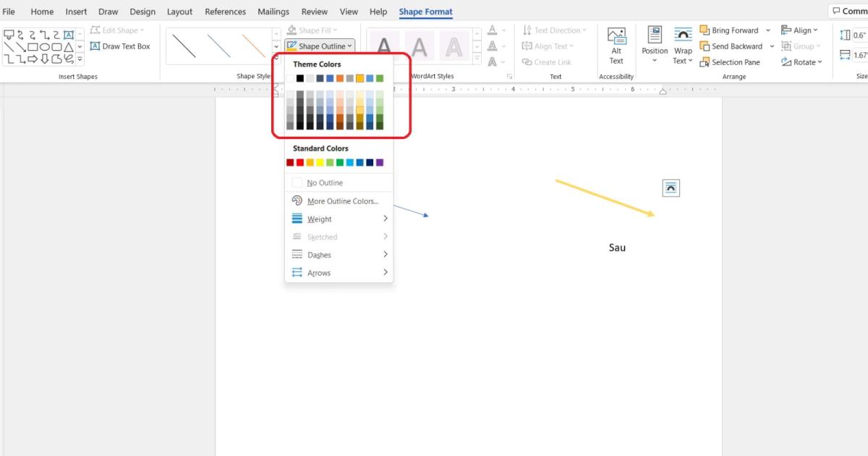This screenshot has height=456, width=868.
Task: Switch to the Insert tab
Action: click(76, 12)
